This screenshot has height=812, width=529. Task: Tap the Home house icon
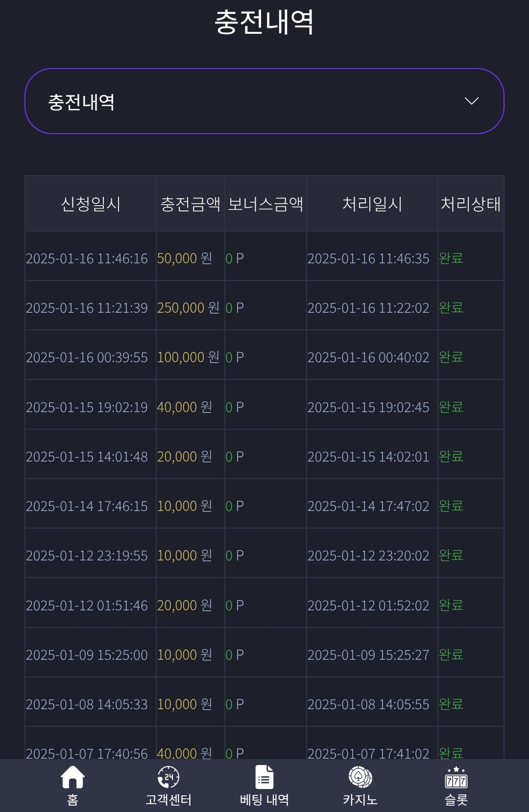pyautogui.click(x=72, y=777)
